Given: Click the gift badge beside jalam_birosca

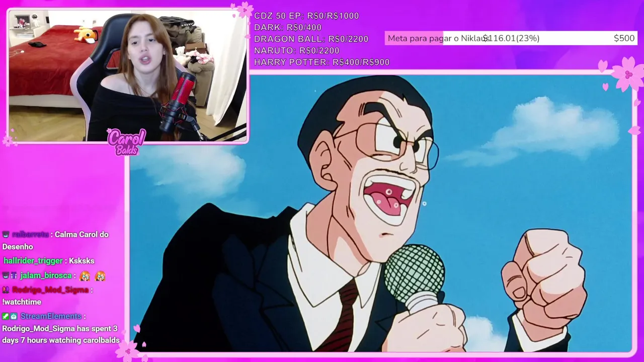Looking at the screenshot, I should pyautogui.click(x=15, y=276).
